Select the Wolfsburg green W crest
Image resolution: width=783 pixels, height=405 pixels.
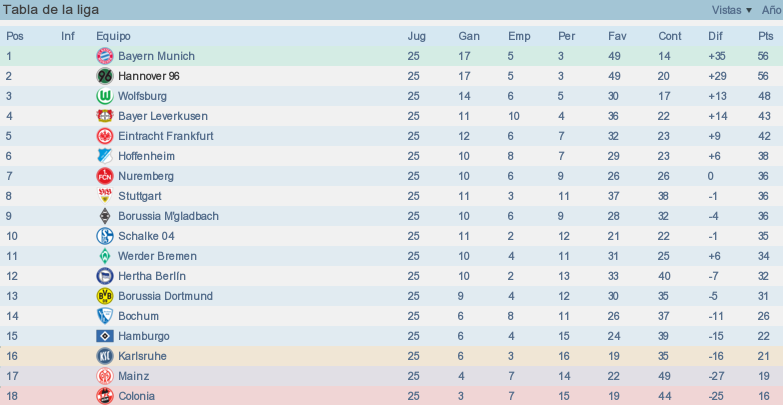(x=105, y=96)
